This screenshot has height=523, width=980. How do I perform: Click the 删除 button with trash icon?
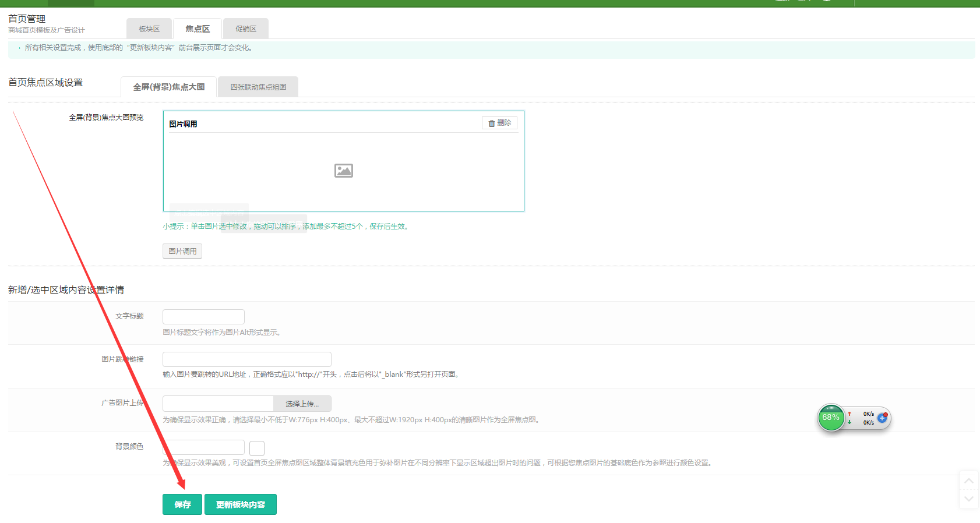pyautogui.click(x=499, y=123)
